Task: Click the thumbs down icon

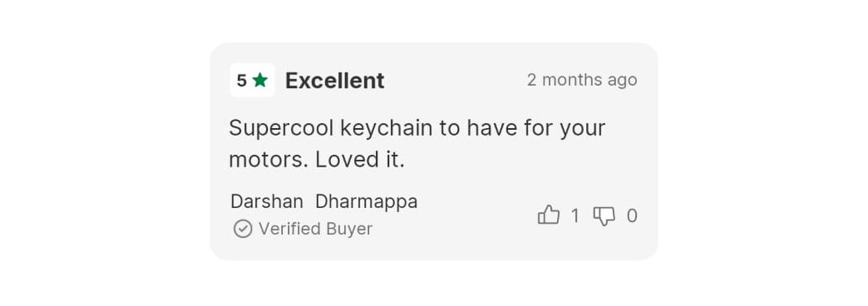Action: coord(604,216)
